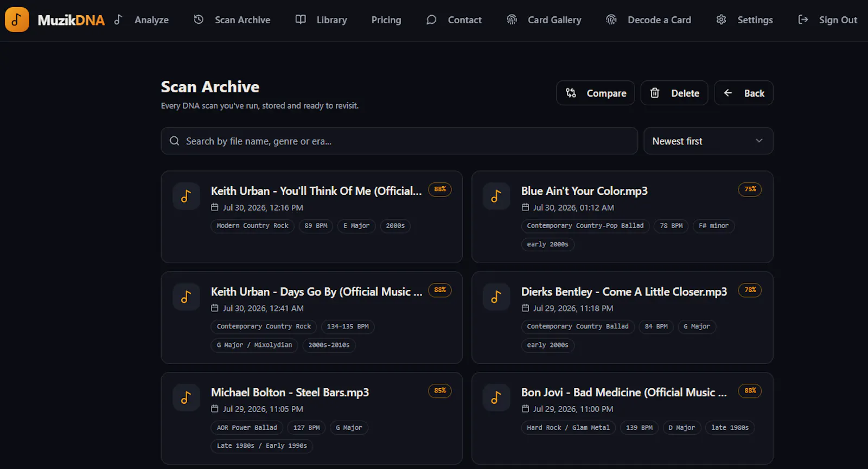Screen dimensions: 868x469
Task: Click music note icon on Come A Little Closer card
Action: click(496, 297)
